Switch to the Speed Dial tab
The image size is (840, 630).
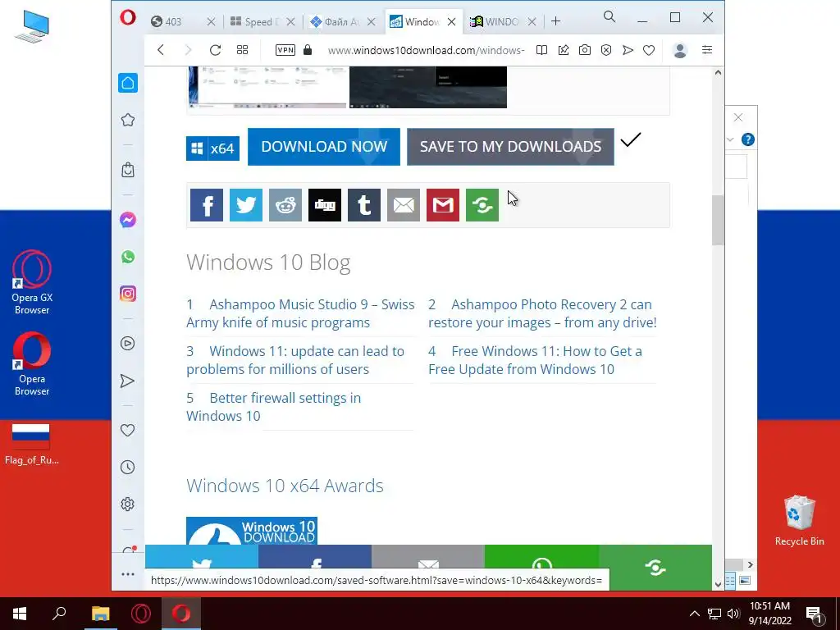[x=254, y=21]
